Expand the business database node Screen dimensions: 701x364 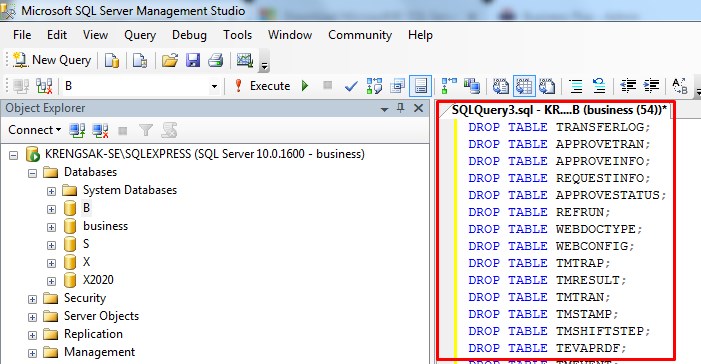[51, 227]
